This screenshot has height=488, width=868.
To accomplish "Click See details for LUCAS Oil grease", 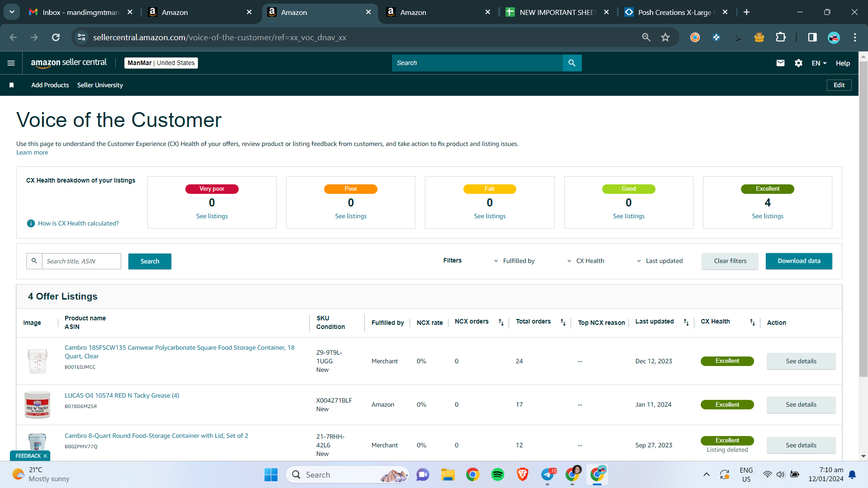I will coord(801,404).
